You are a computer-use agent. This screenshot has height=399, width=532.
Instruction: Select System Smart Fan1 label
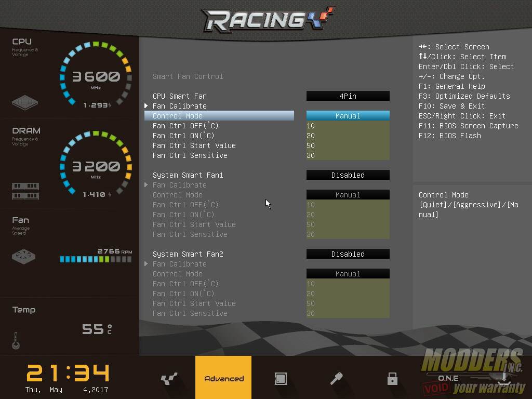coord(188,175)
